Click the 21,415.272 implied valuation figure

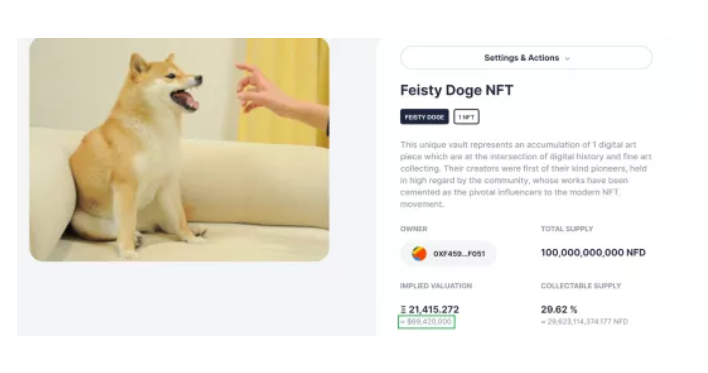tap(433, 309)
